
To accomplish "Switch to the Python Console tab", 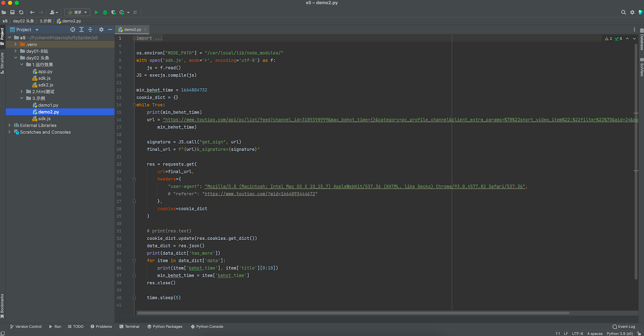I will tap(207, 327).
